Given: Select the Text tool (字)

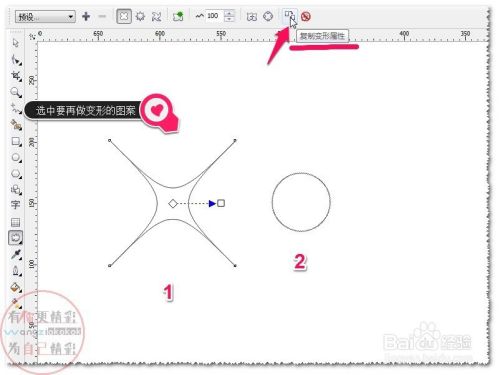Looking at the screenshot, I should (15, 205).
